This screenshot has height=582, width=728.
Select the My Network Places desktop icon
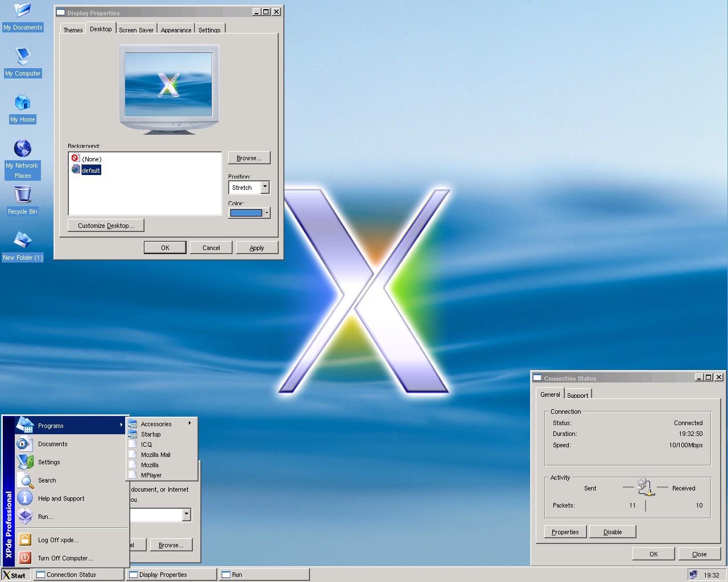[23, 160]
